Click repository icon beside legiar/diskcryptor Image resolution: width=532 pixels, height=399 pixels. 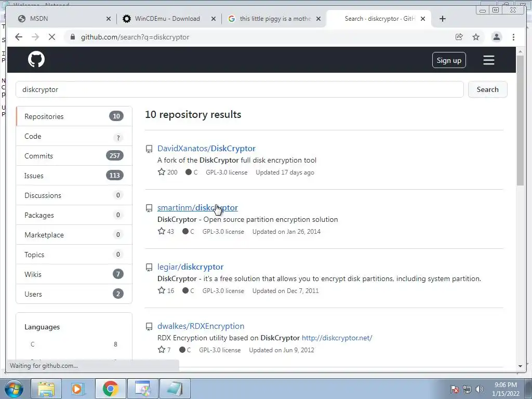149,268
